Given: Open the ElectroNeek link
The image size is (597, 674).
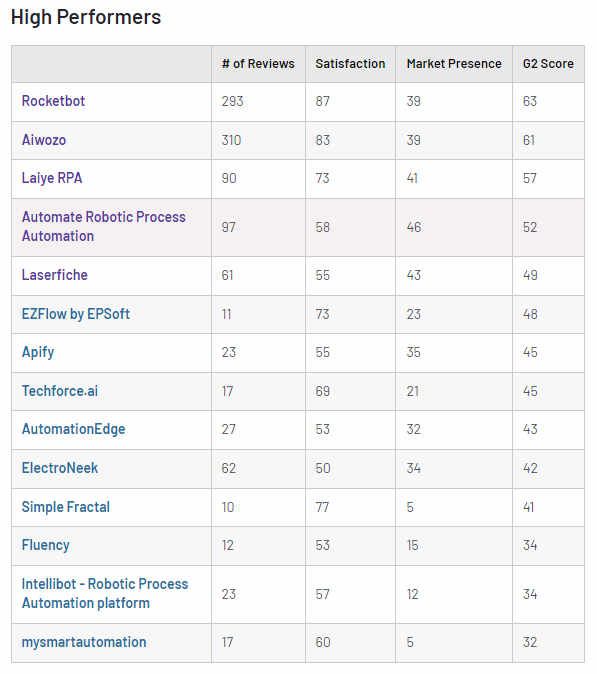Looking at the screenshot, I should point(60,468).
